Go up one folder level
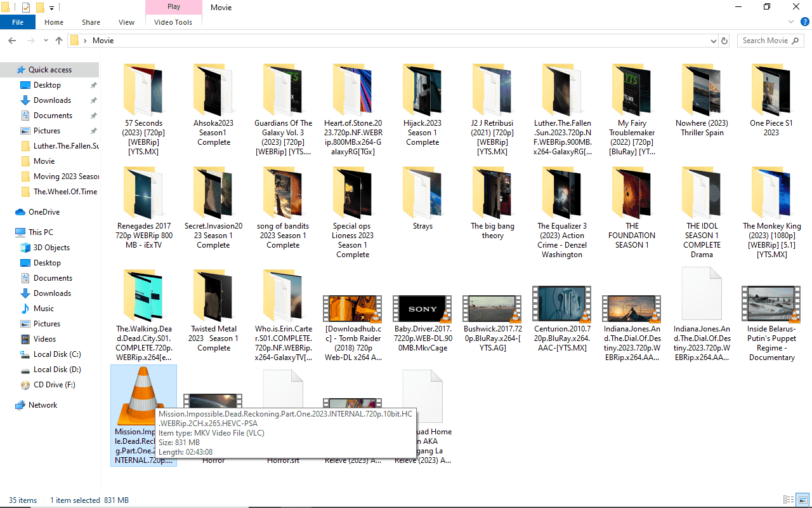The width and height of the screenshot is (812, 508). tap(59, 41)
